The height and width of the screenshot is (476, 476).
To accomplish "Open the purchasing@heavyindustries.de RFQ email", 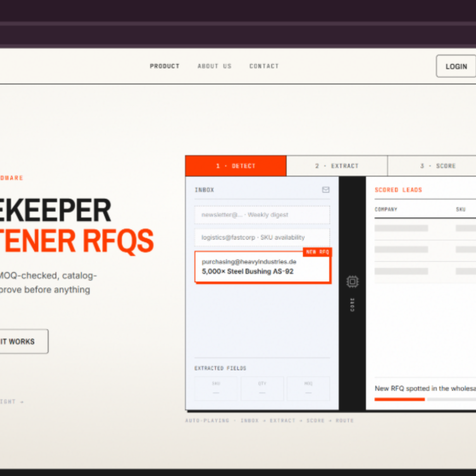I will [263, 267].
